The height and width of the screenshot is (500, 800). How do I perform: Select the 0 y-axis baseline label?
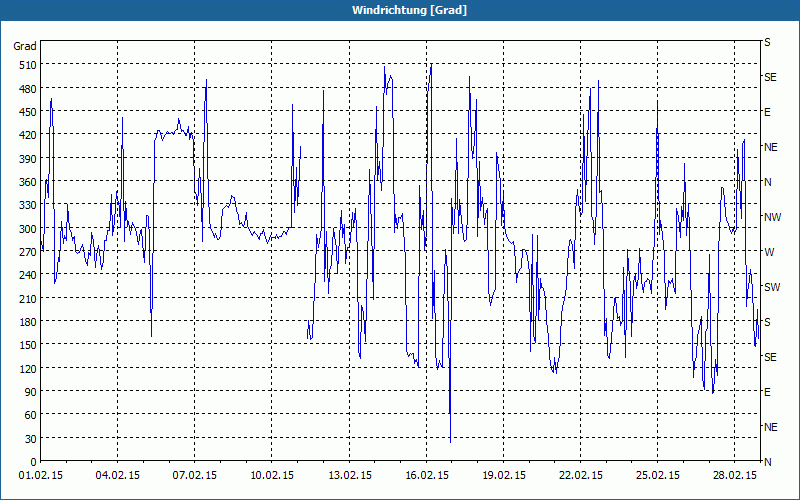34,462
